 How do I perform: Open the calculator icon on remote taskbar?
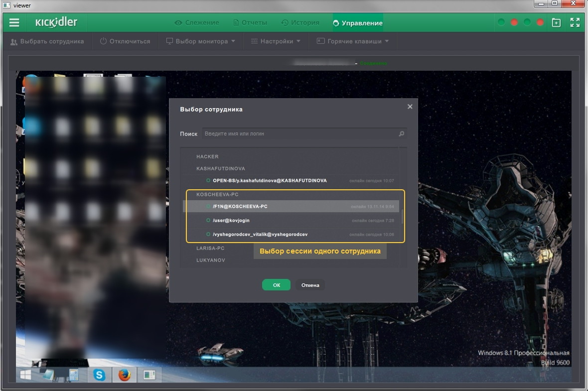pyautogui.click(x=74, y=375)
